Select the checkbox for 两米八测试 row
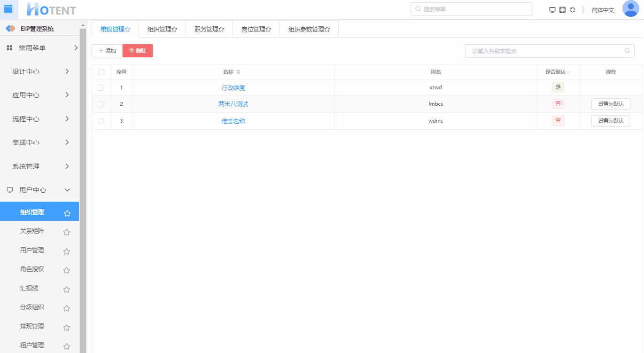 pos(101,104)
